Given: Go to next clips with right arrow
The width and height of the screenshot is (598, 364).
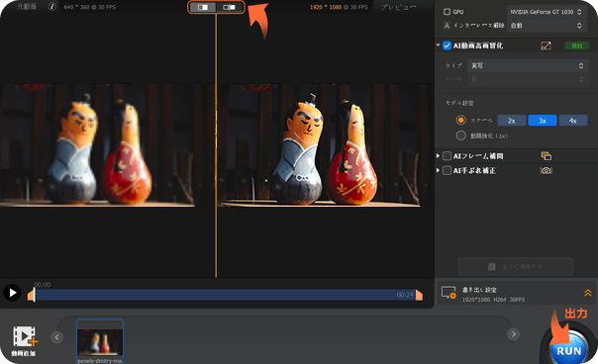Looking at the screenshot, I should [513, 334].
